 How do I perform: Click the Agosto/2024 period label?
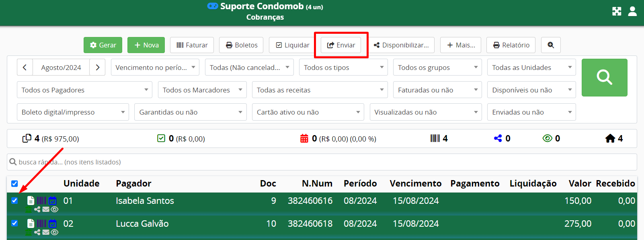(x=61, y=68)
